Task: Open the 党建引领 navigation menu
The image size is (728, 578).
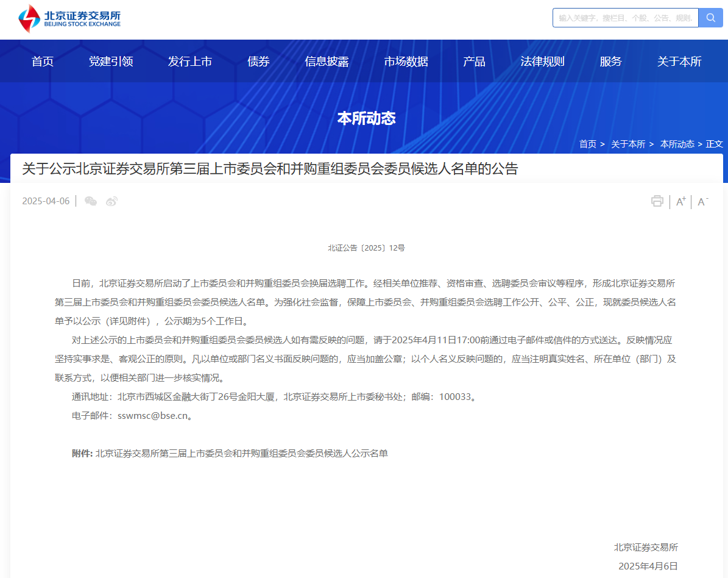Action: (111, 62)
